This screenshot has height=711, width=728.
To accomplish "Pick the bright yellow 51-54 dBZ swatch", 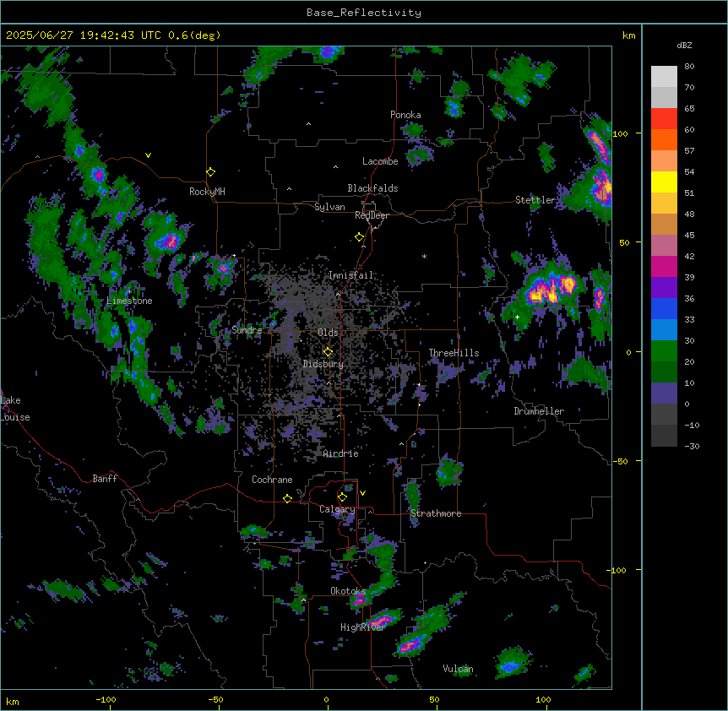I will coord(664,182).
